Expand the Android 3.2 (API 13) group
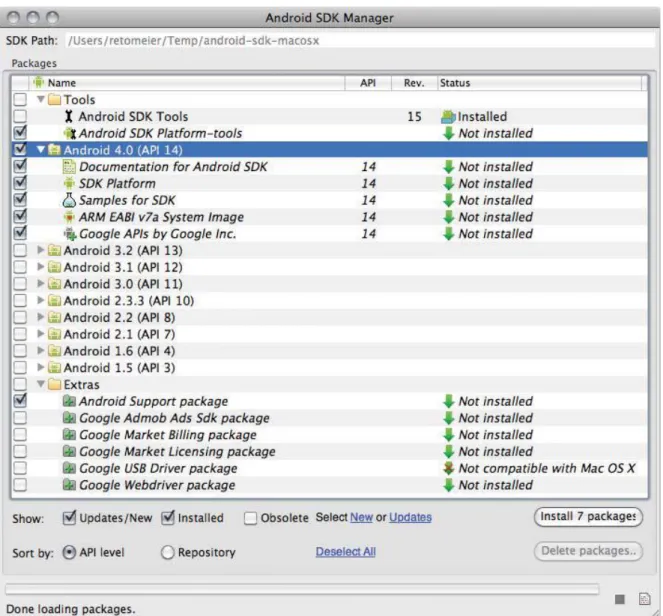The image size is (663, 616). tap(41, 250)
